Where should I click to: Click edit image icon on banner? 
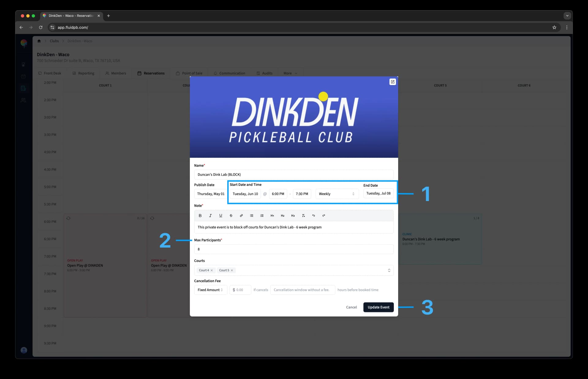click(392, 82)
